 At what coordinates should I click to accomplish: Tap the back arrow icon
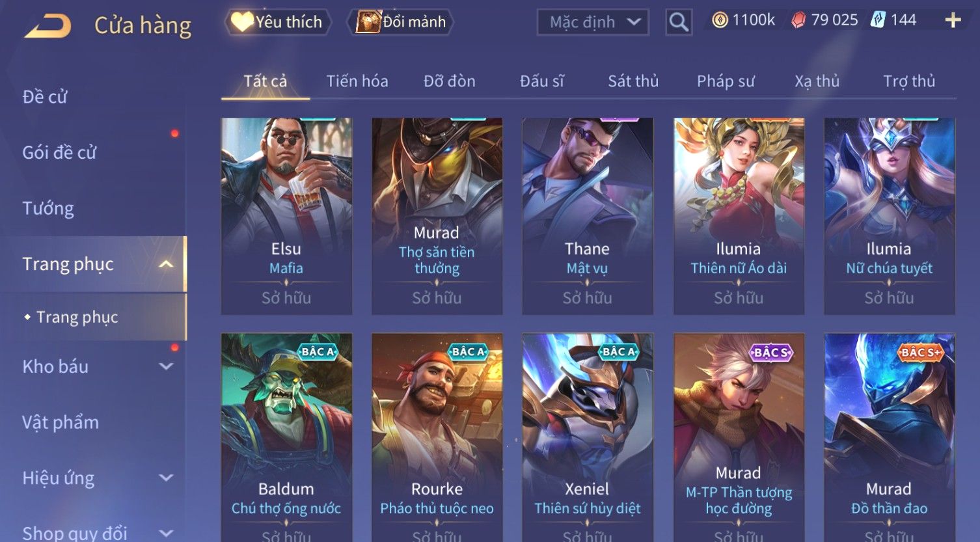(x=48, y=25)
